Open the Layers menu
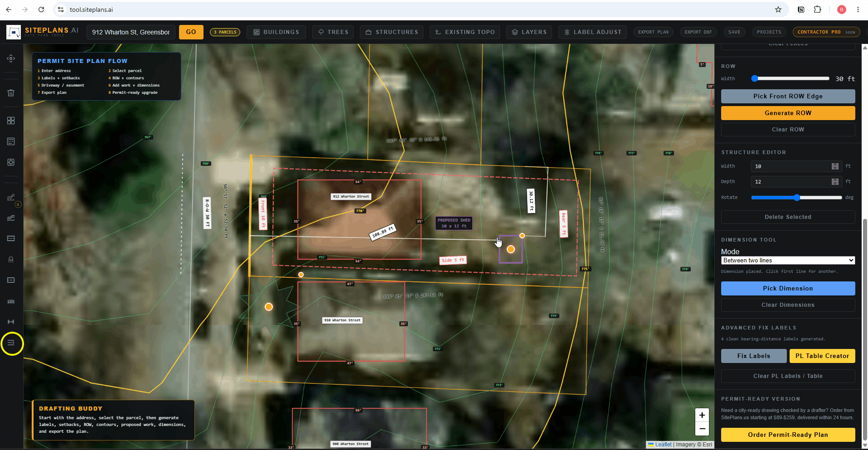The height and width of the screenshot is (450, 868). pyautogui.click(x=529, y=32)
